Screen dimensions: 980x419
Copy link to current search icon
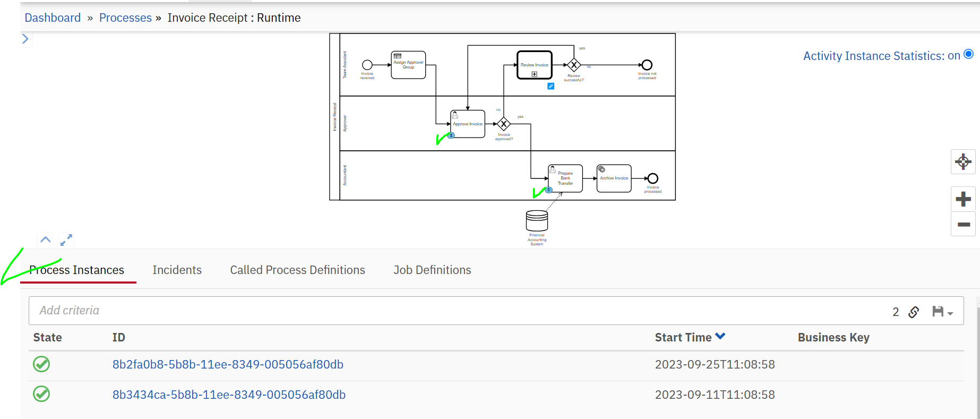(914, 312)
